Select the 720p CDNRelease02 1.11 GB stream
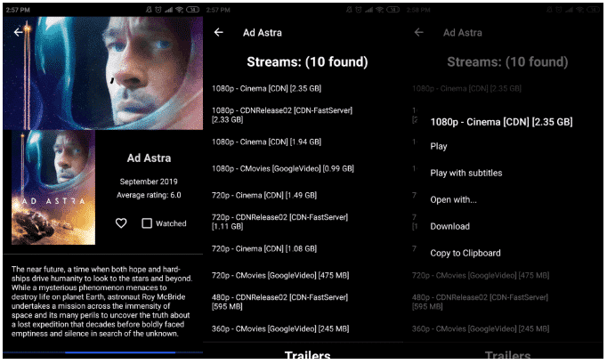 (x=279, y=222)
